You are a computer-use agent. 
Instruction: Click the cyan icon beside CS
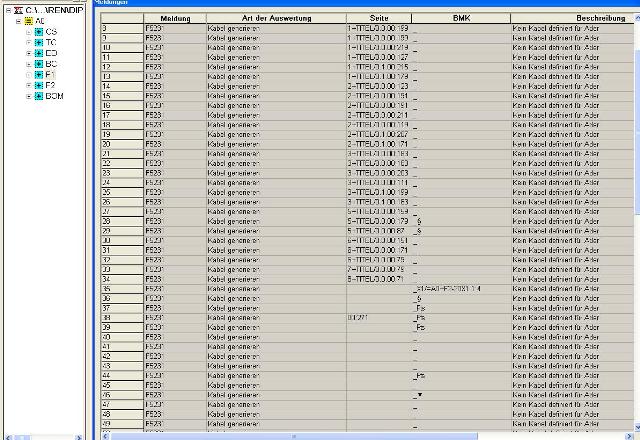[x=39, y=32]
